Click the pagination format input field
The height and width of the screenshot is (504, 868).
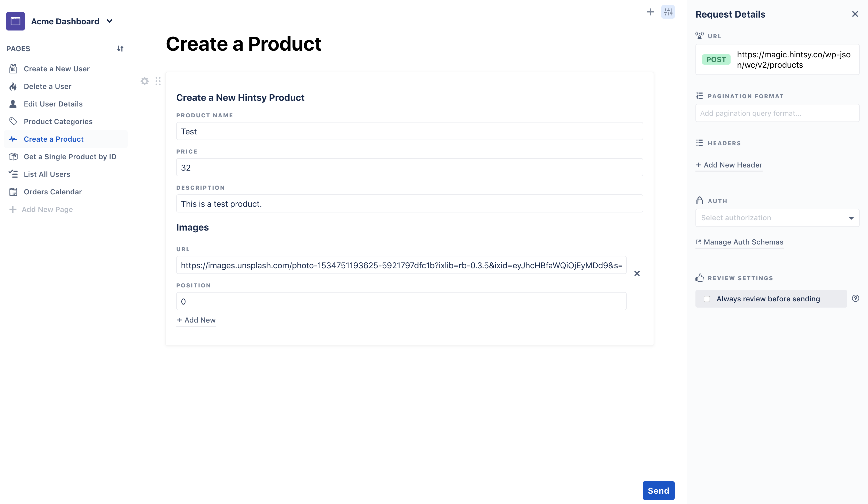pos(777,113)
